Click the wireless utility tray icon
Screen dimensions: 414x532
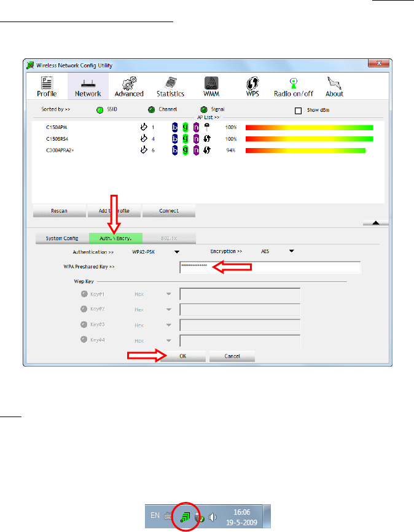coord(186,517)
